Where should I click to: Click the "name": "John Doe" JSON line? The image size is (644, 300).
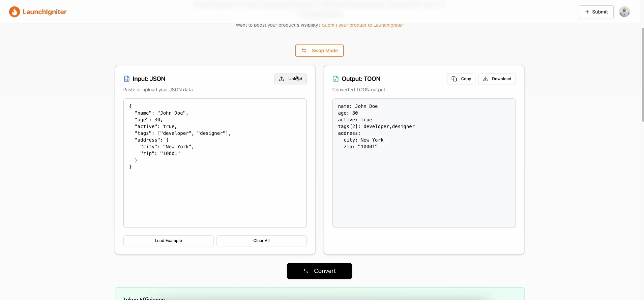pos(162,113)
